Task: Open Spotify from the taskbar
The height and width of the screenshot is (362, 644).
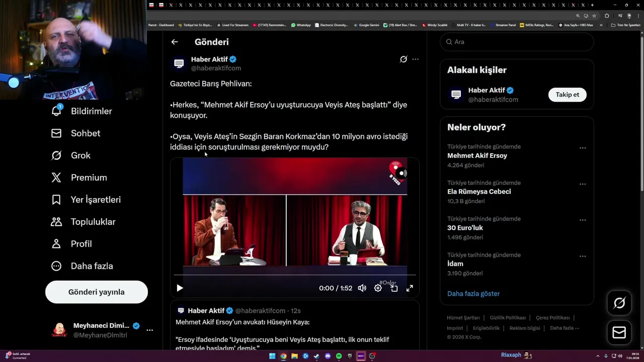Action: coord(339,356)
